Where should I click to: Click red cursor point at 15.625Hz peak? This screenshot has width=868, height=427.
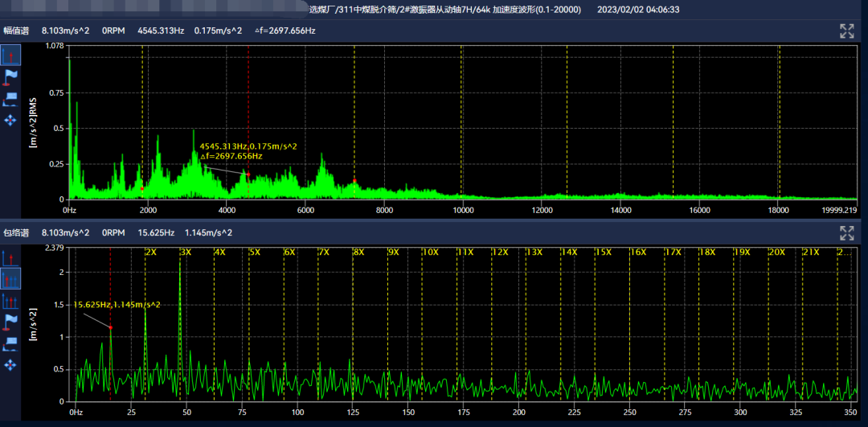110,327
